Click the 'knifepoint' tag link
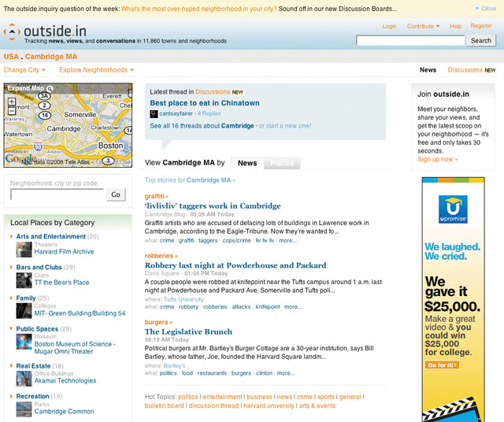The image size is (504, 422). (x=268, y=306)
